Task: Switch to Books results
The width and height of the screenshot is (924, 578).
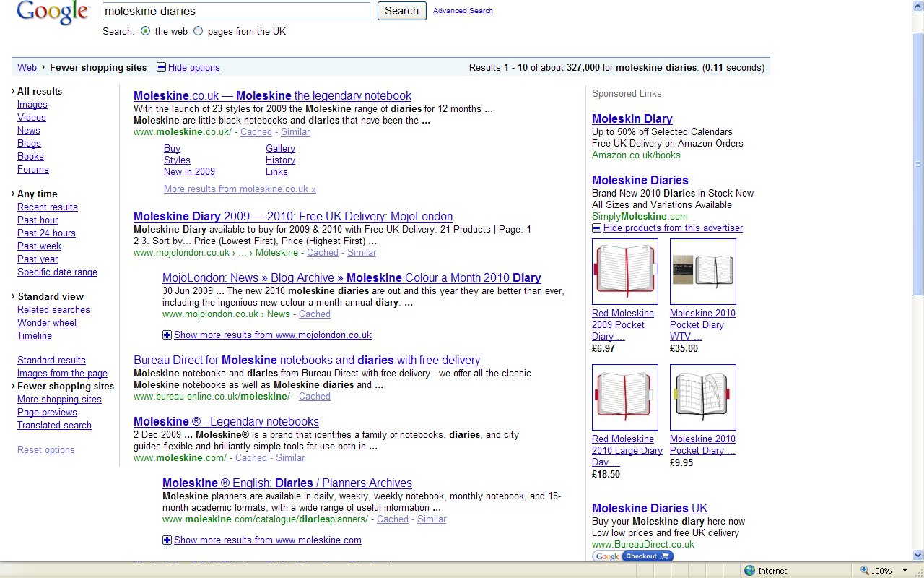Action: [x=30, y=156]
